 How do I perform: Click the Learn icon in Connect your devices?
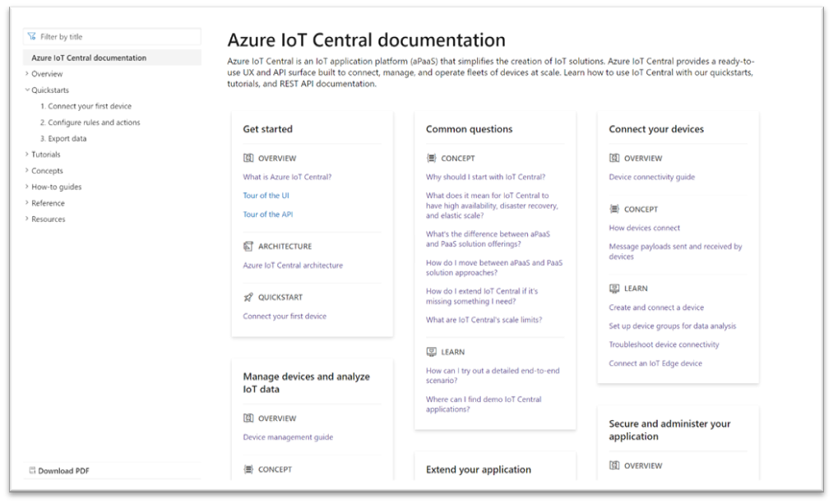[x=614, y=289]
